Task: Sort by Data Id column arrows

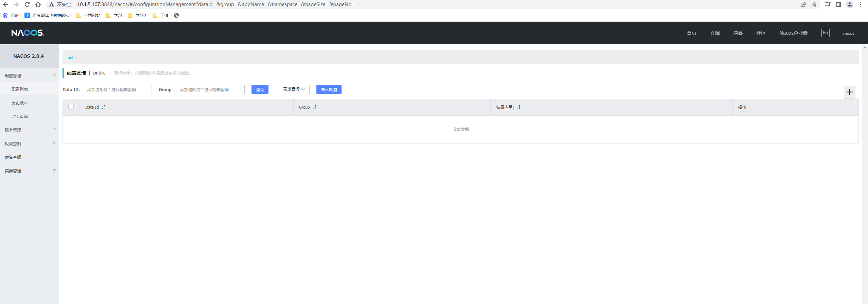Action: point(104,107)
